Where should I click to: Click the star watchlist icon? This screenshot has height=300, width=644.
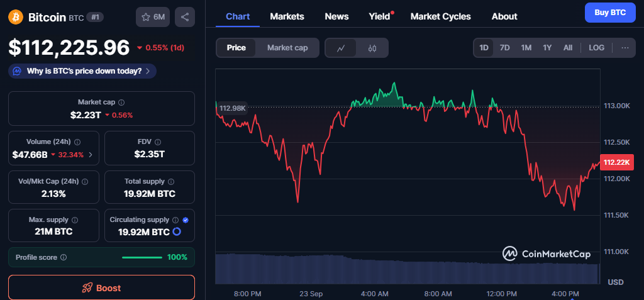coord(145,17)
